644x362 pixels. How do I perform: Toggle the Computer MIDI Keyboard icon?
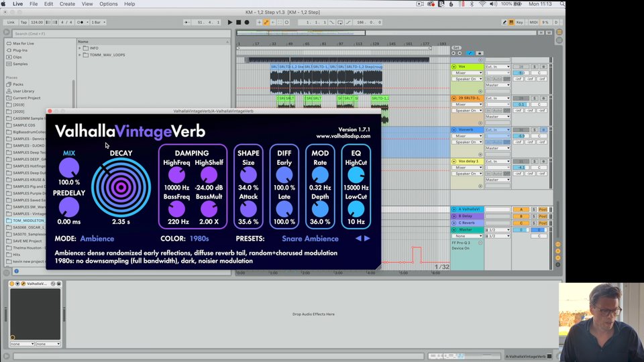(x=511, y=22)
